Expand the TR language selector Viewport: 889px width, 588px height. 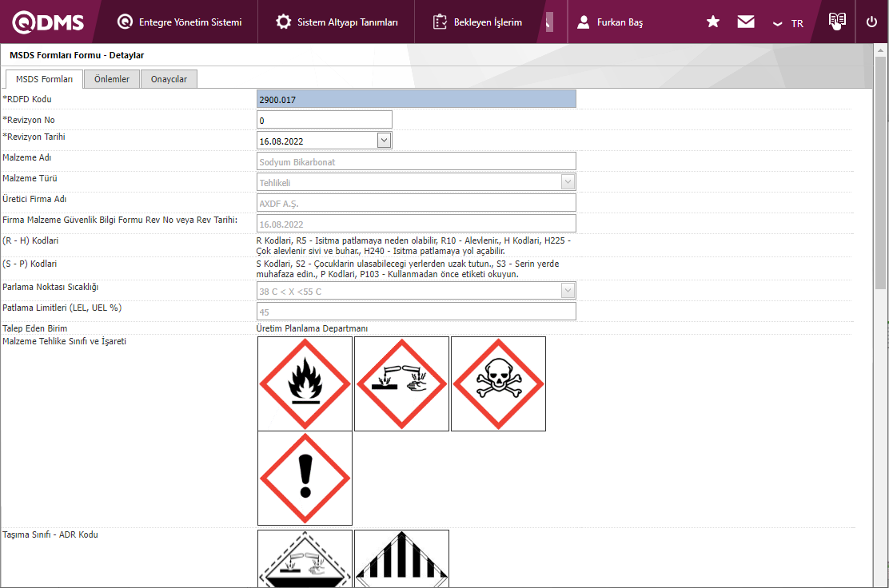(788, 23)
